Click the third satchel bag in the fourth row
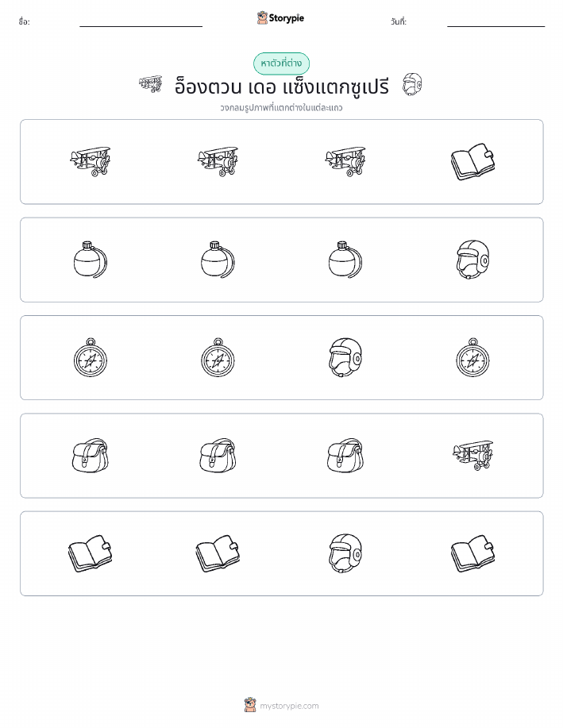The height and width of the screenshot is (728, 563). coord(345,456)
